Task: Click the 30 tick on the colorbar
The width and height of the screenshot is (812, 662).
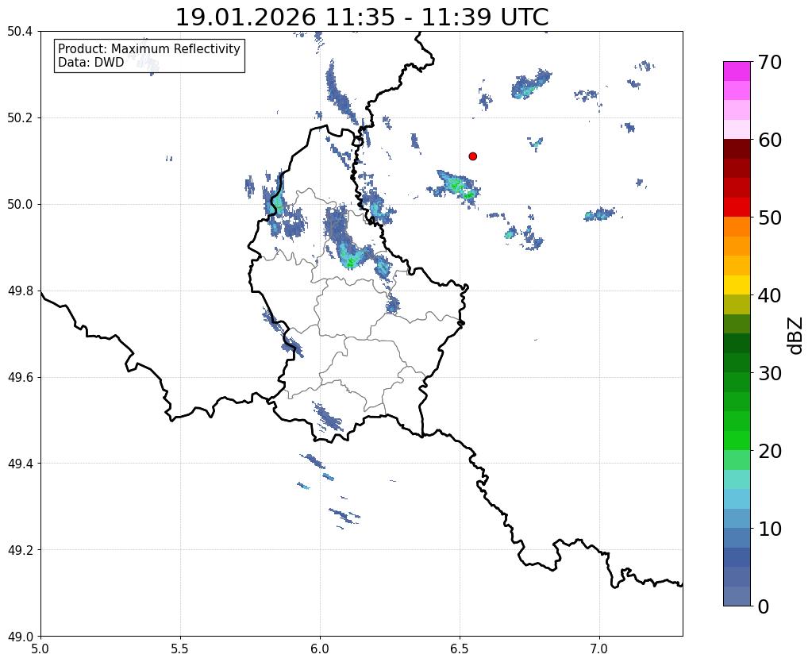Action: (x=770, y=373)
